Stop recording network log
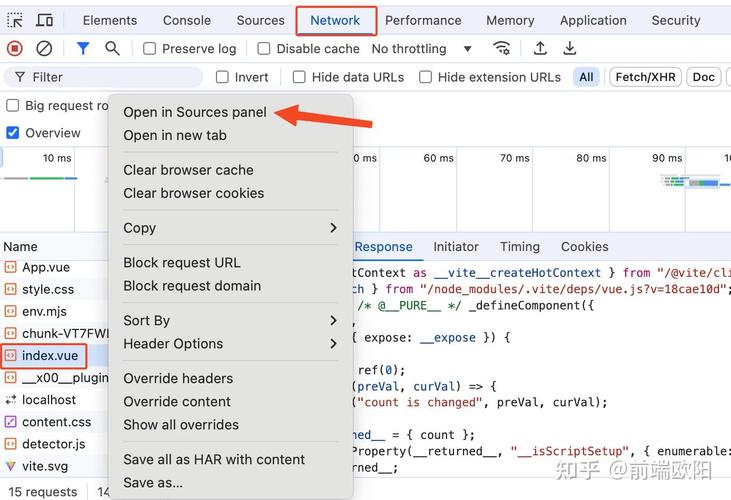Image resolution: width=731 pixels, height=500 pixels. [x=15, y=48]
